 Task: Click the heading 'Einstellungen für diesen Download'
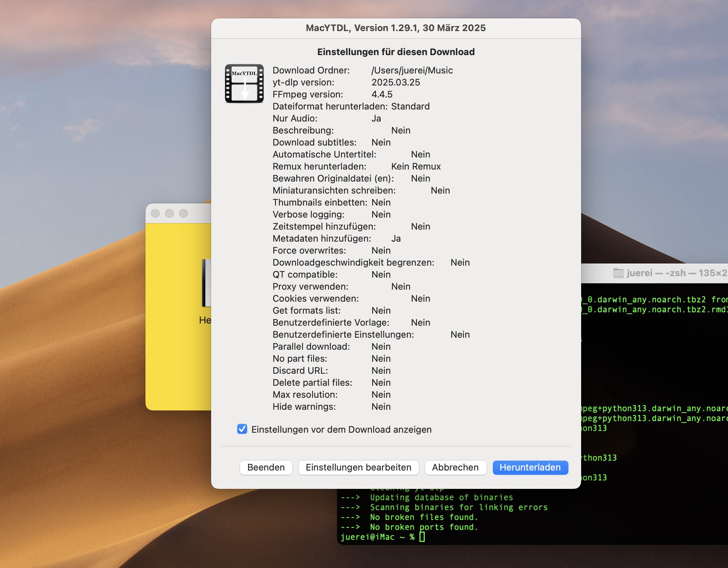point(396,52)
